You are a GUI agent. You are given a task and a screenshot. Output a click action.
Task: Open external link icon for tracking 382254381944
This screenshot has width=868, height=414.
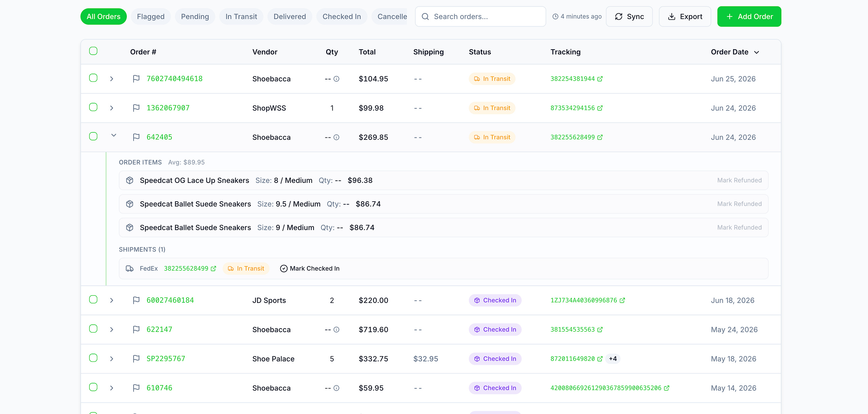click(600, 79)
